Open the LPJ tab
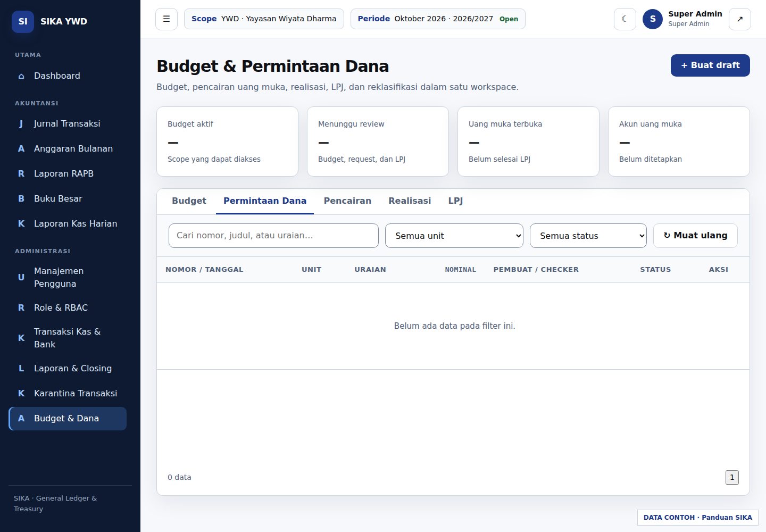 coord(455,201)
